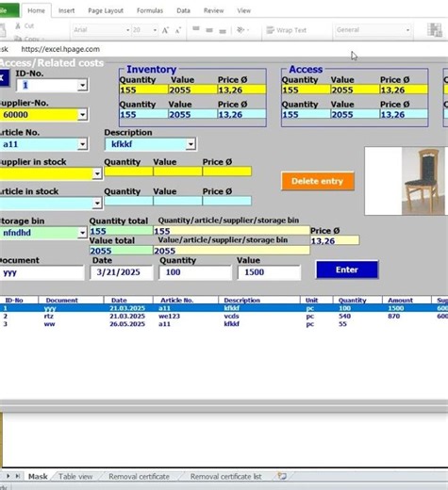Open the Review ribbon tab

tap(213, 10)
